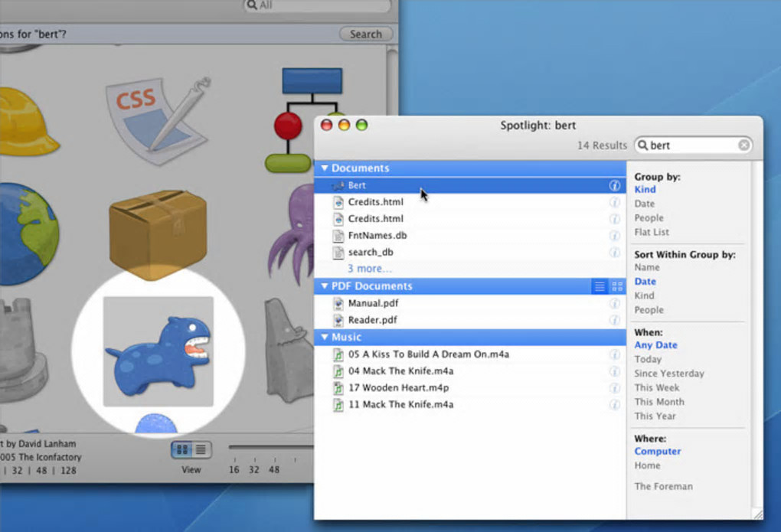Viewport: 781px width, 532px height.
Task: Sort within group by Kind
Action: 644,296
